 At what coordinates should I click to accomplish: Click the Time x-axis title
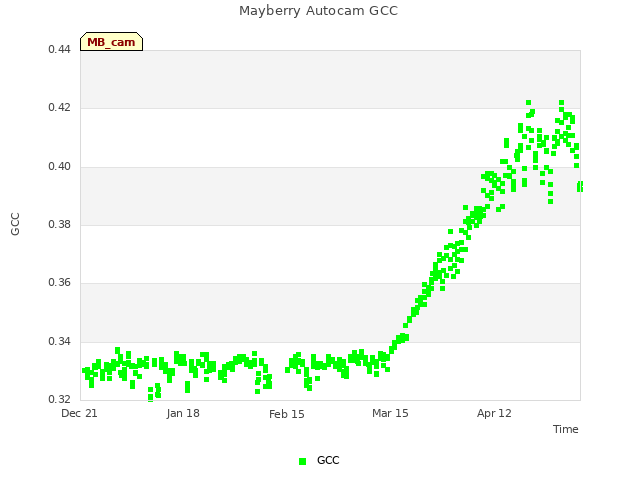click(x=566, y=429)
